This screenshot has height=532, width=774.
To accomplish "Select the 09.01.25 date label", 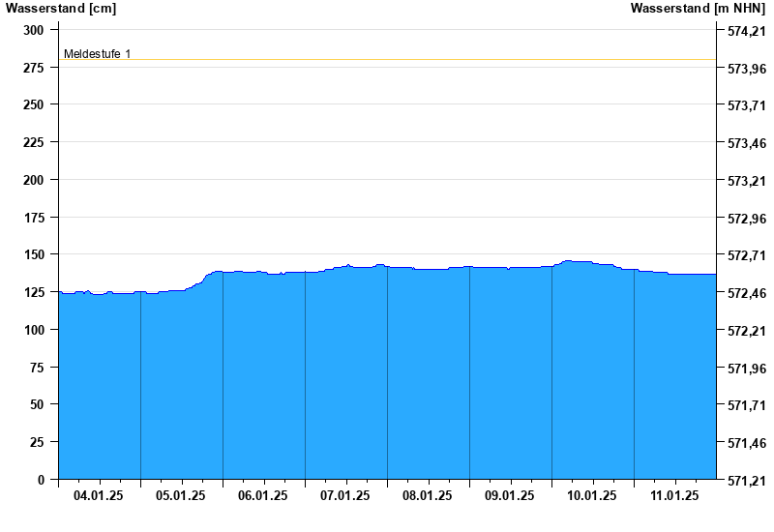I will (x=511, y=496).
